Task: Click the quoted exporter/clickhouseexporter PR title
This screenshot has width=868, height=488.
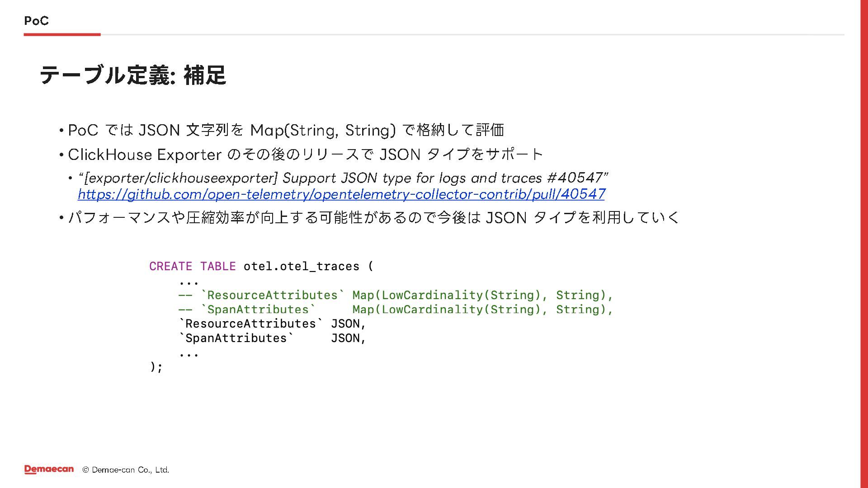Action: (x=344, y=178)
